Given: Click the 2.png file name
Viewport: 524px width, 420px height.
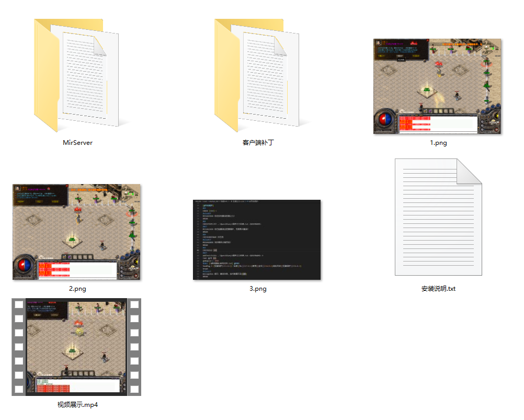Looking at the screenshot, I should (x=77, y=289).
